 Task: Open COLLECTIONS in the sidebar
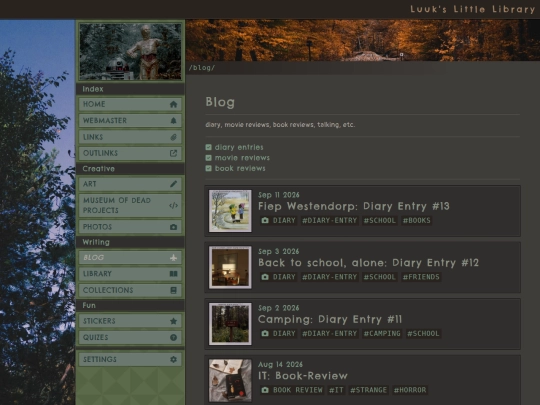click(x=130, y=290)
